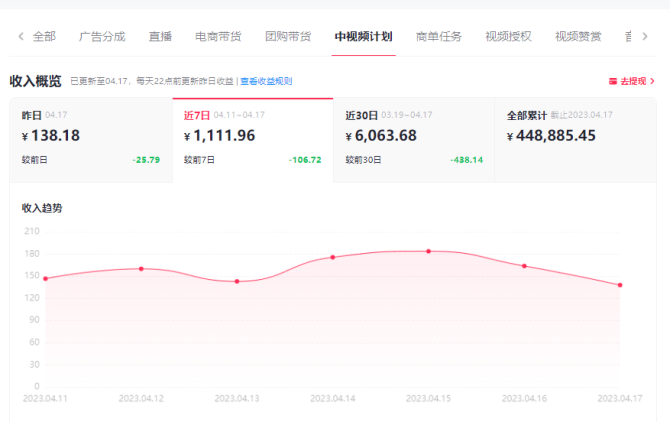Select the 中视频计划 tab

[x=364, y=37]
